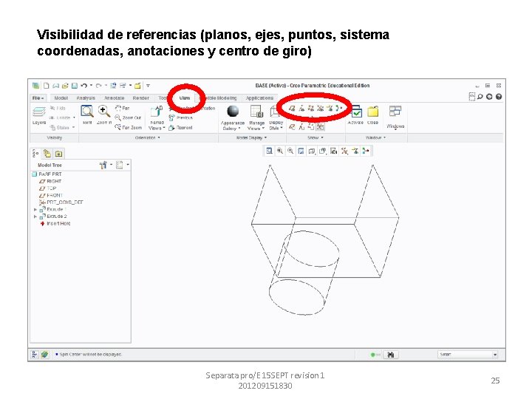The image size is (532, 399).
Task: Open the File menu
Action: tap(38, 98)
